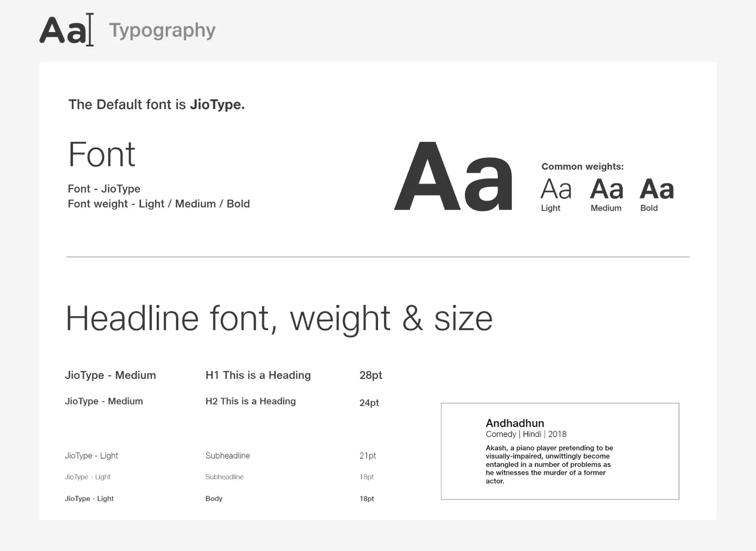Click the 'Light' weight caption

[550, 208]
